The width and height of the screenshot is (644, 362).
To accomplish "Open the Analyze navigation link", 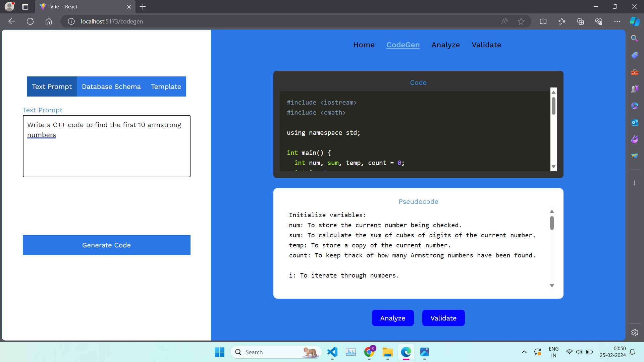I will pyautogui.click(x=445, y=45).
